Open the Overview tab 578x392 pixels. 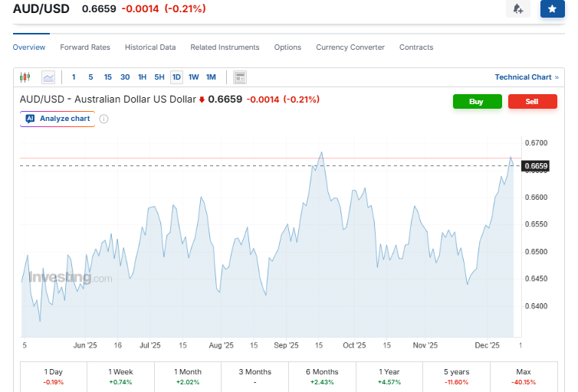pyautogui.click(x=29, y=47)
